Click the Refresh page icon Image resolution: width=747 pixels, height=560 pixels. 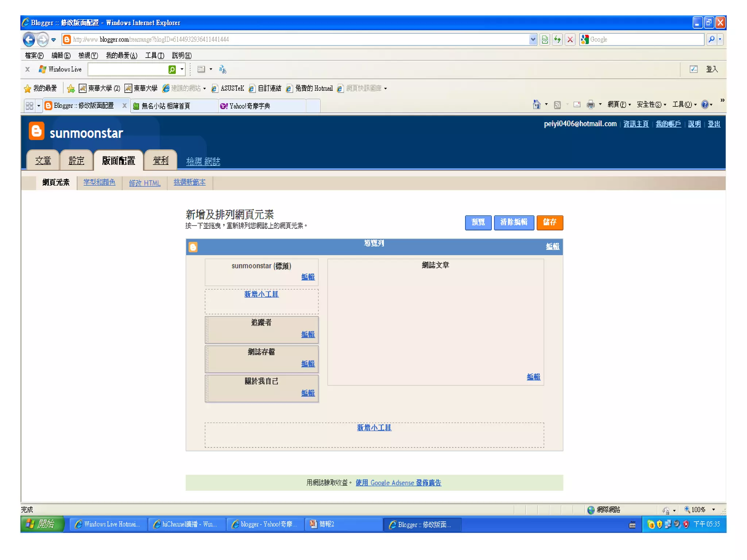557,39
